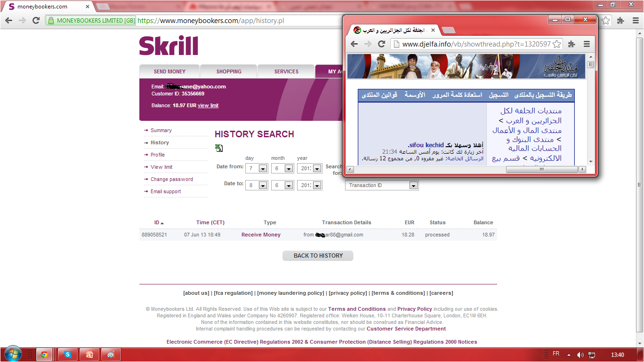Viewport: 644px width, 362px height.
Task: Go back in the Moneybookers browser window
Action: pyautogui.click(x=8, y=21)
